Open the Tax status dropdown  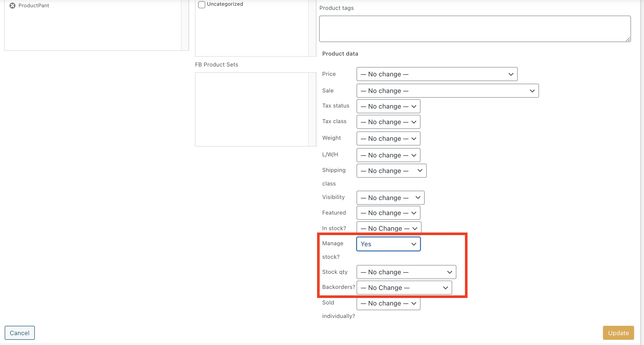click(x=388, y=106)
